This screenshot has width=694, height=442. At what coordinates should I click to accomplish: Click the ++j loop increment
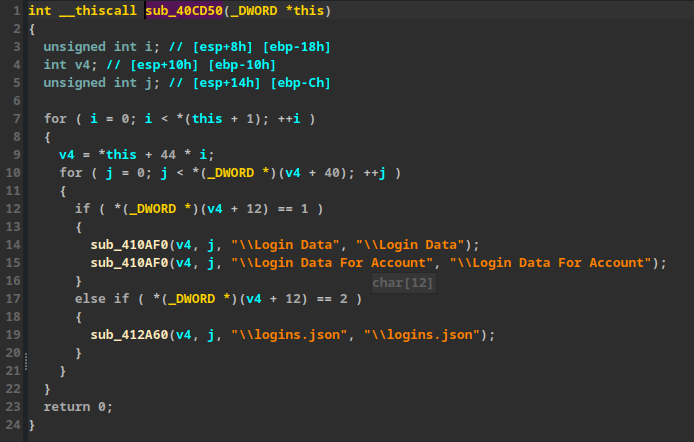[375, 173]
